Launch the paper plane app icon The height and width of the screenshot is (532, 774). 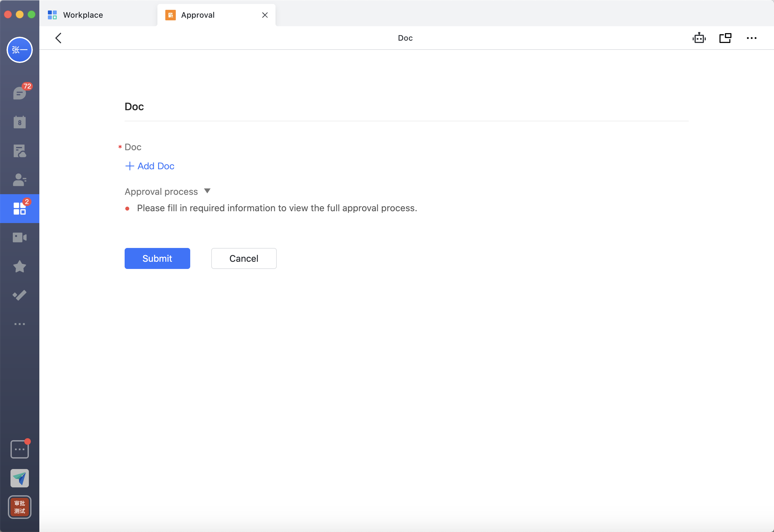[x=20, y=478]
